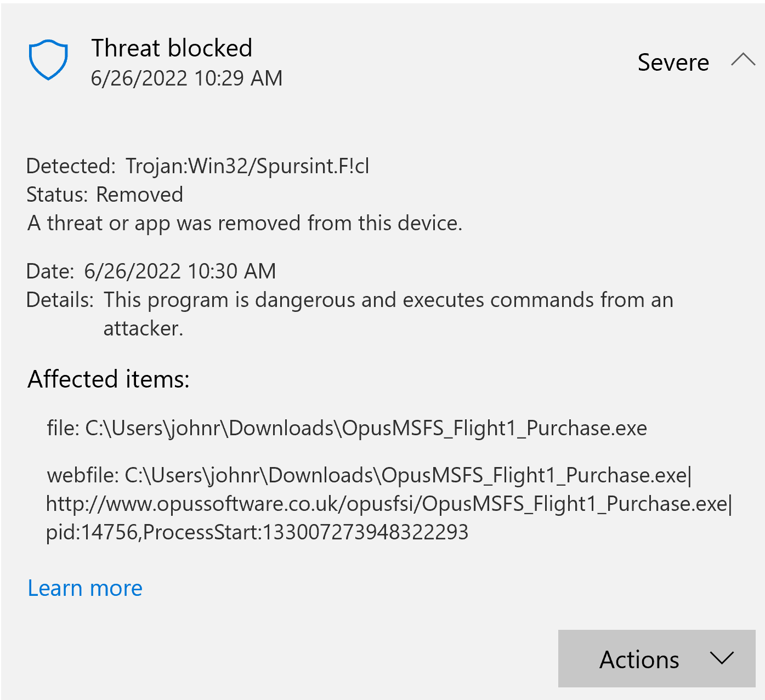Click the blue shield threat icon
This screenshot has height=700, width=765.
coord(48,60)
